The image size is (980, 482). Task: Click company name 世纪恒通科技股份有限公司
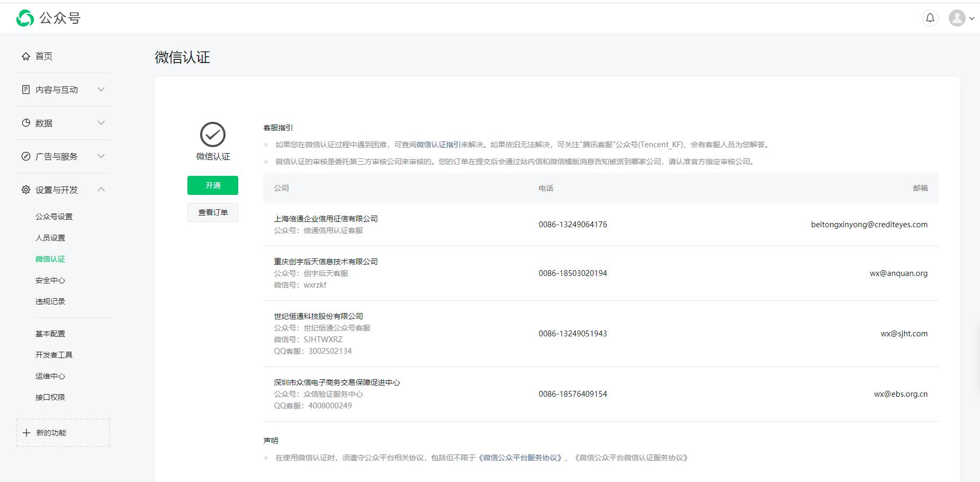coord(318,316)
